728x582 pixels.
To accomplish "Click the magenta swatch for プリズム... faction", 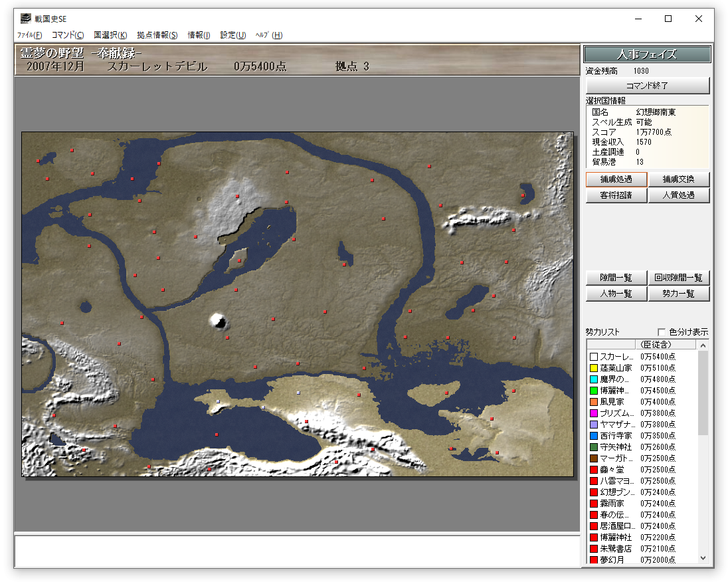I will pos(593,413).
